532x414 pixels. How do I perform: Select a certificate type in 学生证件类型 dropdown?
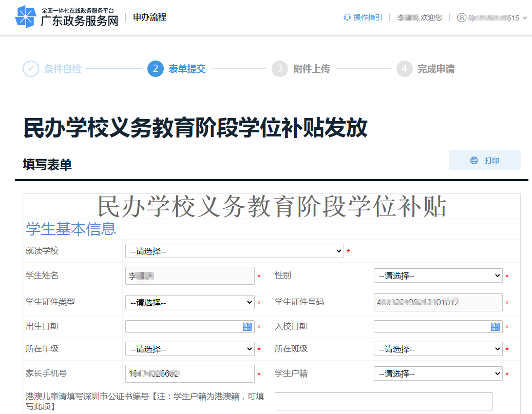point(189,302)
